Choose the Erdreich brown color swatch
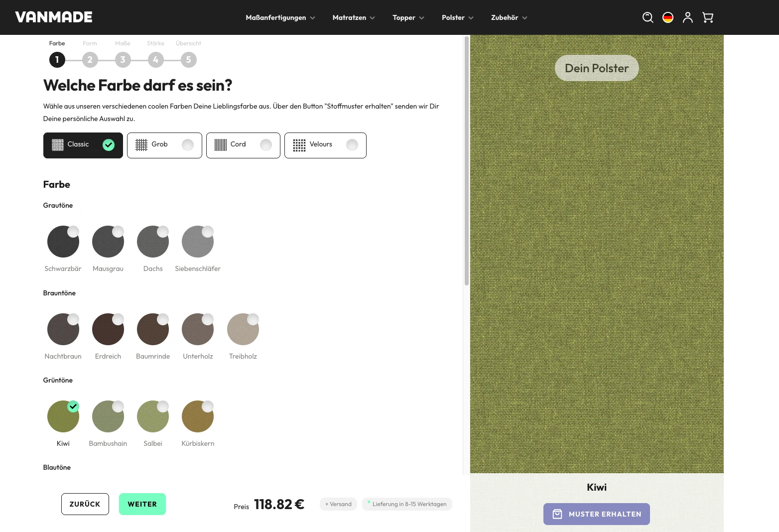The width and height of the screenshot is (779, 532). pos(108,329)
